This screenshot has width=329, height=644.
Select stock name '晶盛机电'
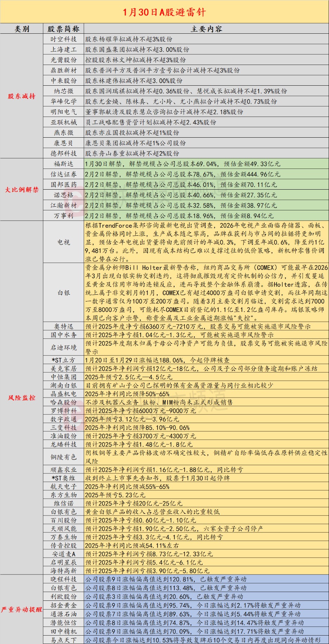[x=64, y=394]
